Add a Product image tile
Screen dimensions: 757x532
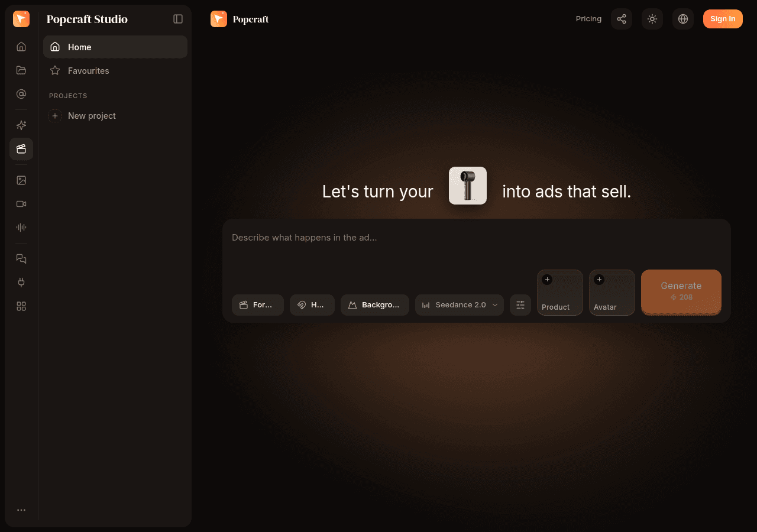pos(560,293)
